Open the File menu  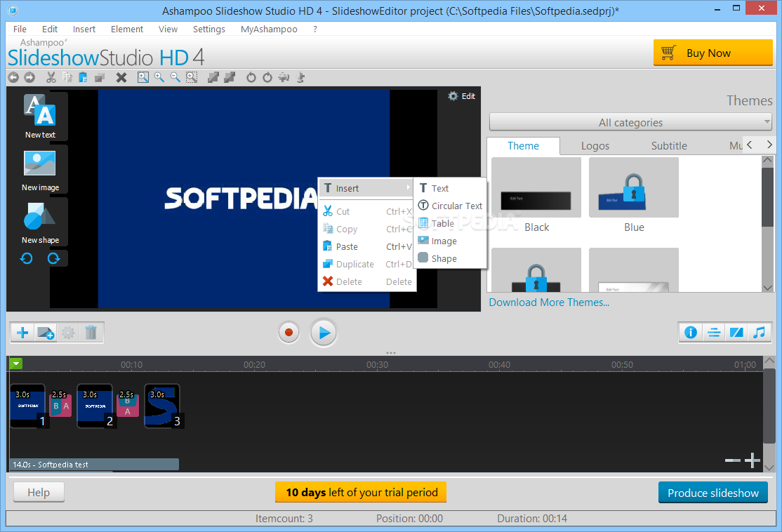pyautogui.click(x=20, y=29)
